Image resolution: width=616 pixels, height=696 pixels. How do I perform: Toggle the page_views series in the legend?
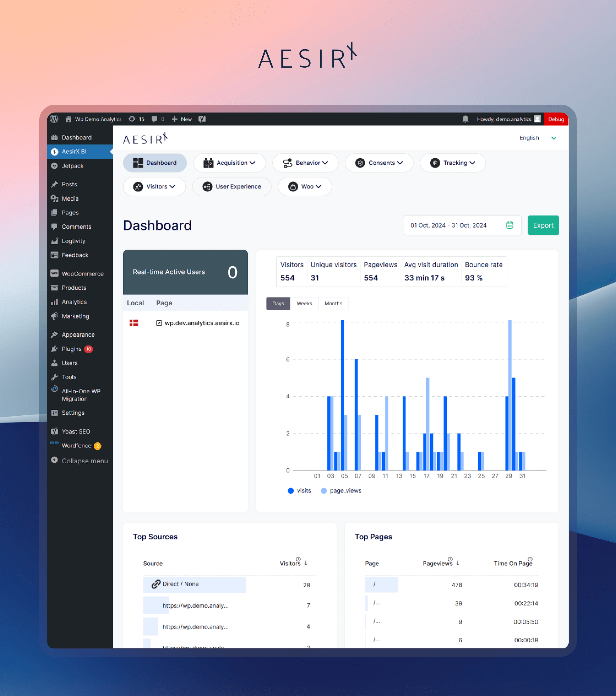pyautogui.click(x=341, y=490)
